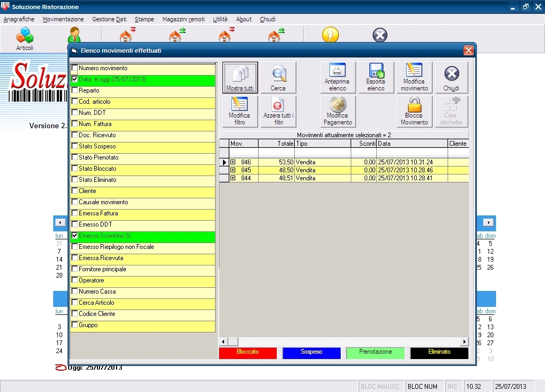Select the date cell 25/07/2013 10.31.24

pos(412,162)
